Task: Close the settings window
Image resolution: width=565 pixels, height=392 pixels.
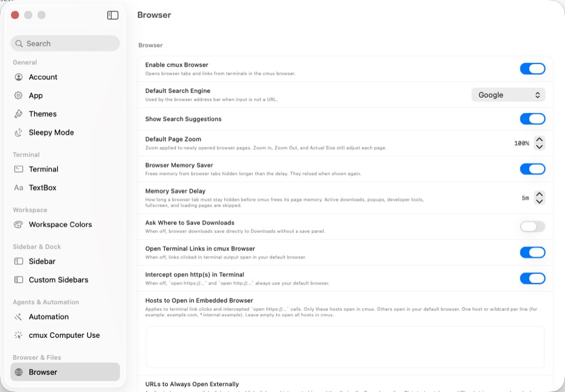Action: [x=15, y=15]
